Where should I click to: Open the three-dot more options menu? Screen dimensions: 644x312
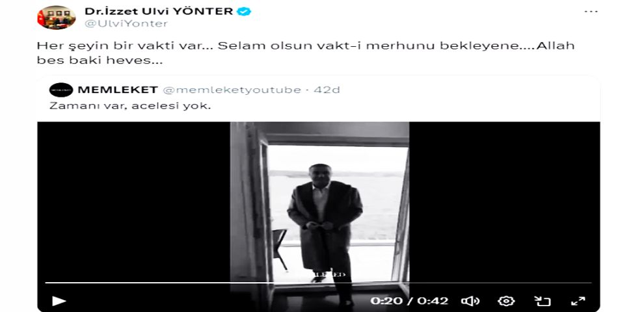click(x=591, y=12)
